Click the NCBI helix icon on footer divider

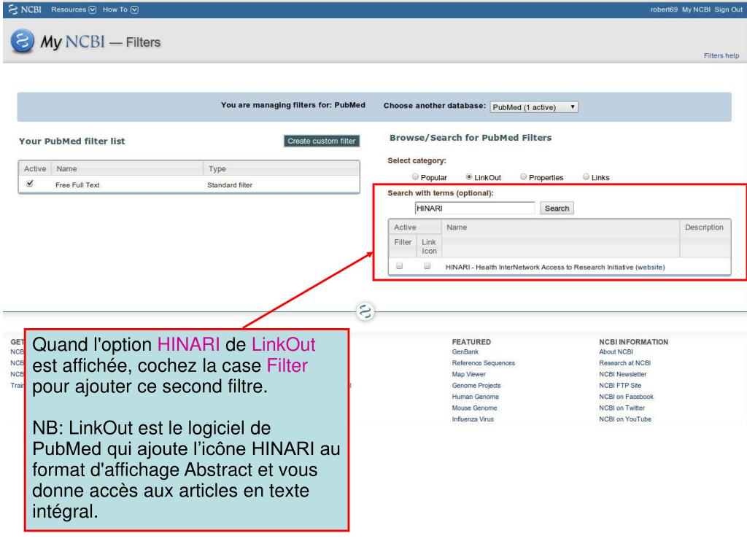tap(365, 312)
